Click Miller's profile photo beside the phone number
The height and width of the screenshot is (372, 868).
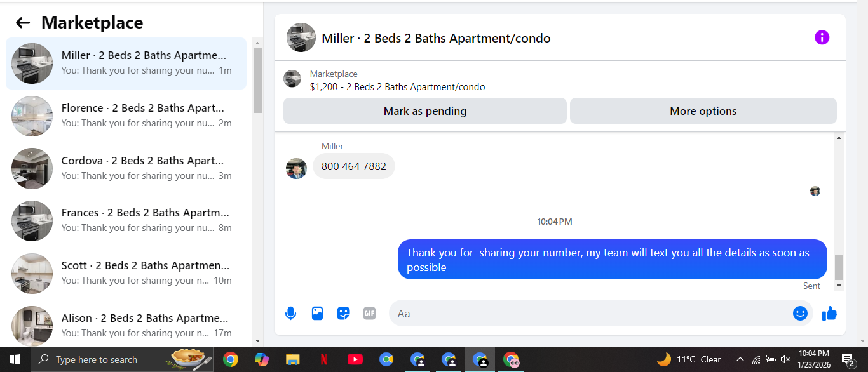pyautogui.click(x=297, y=168)
